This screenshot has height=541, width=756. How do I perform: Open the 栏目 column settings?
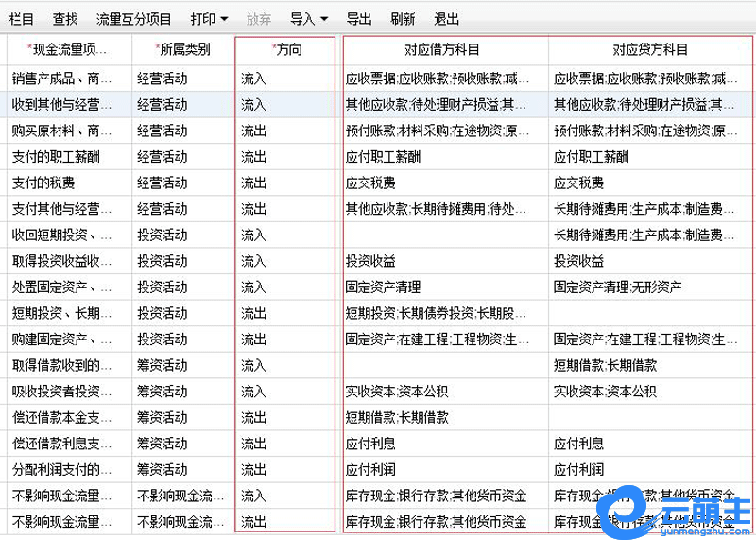coord(22,19)
